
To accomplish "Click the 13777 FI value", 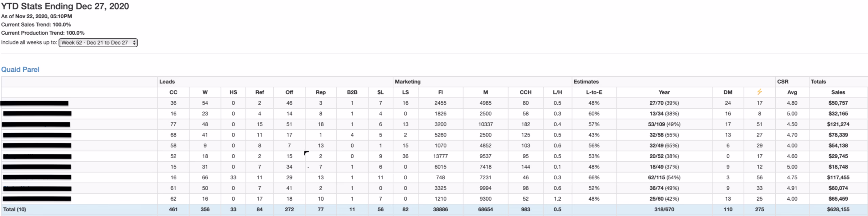I will [x=440, y=156].
